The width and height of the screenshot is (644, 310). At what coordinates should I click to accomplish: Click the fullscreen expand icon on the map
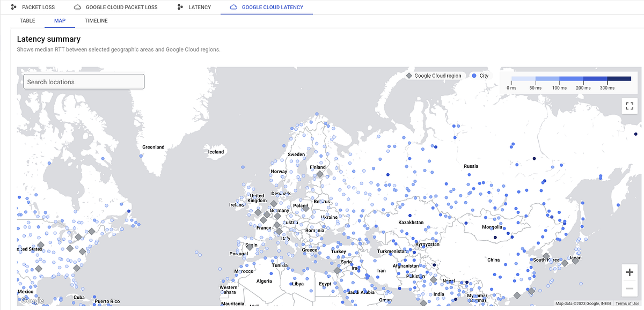click(x=629, y=106)
